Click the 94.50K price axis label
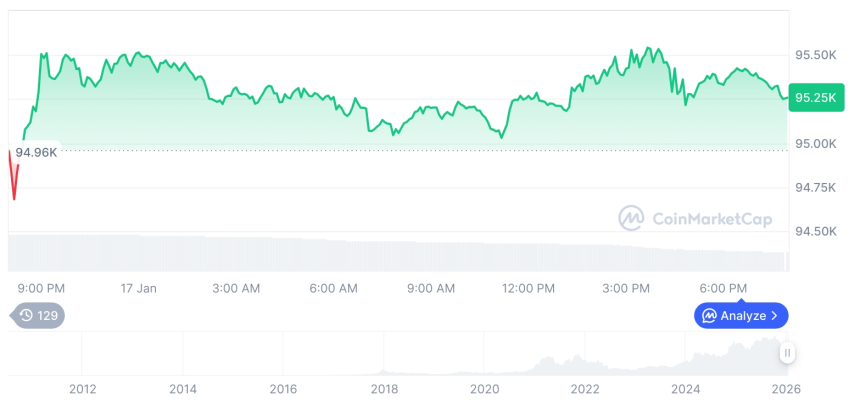This screenshot has width=860, height=401. click(x=815, y=232)
